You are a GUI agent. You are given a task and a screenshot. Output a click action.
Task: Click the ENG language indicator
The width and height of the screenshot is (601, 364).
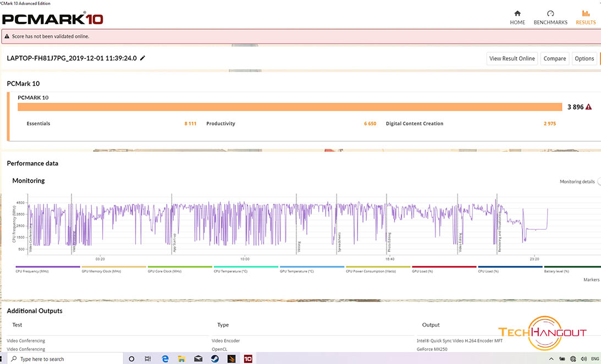coord(596,359)
